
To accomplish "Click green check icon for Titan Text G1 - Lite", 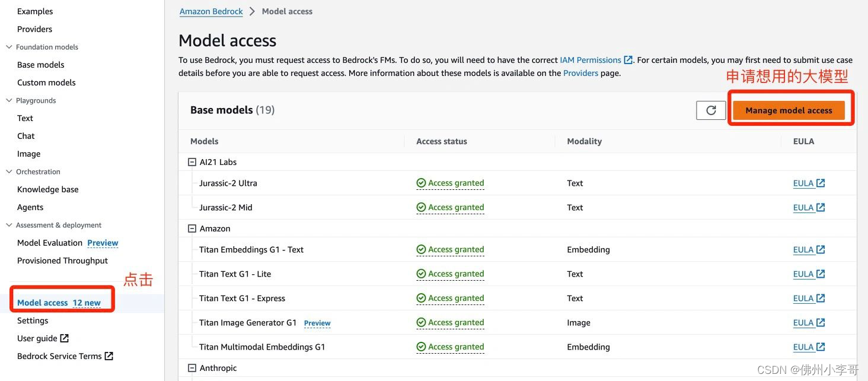I will (x=421, y=274).
